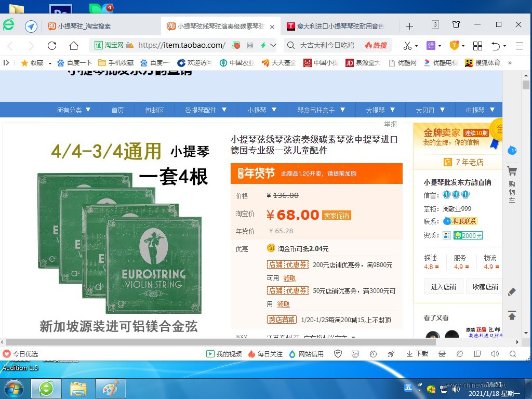The image size is (532, 399).
Task: Click the back-to-top arrow icon
Action: tap(512, 315)
